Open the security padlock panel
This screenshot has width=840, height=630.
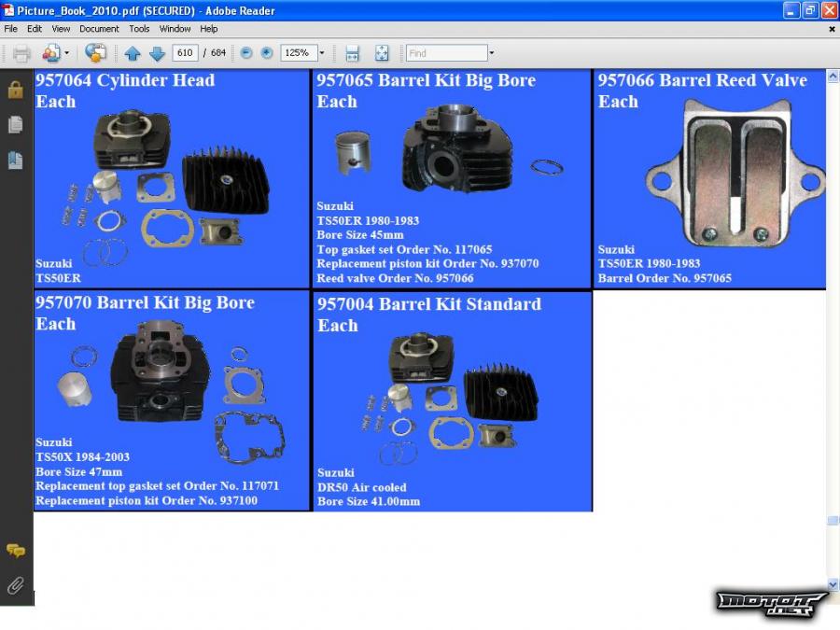[x=16, y=90]
